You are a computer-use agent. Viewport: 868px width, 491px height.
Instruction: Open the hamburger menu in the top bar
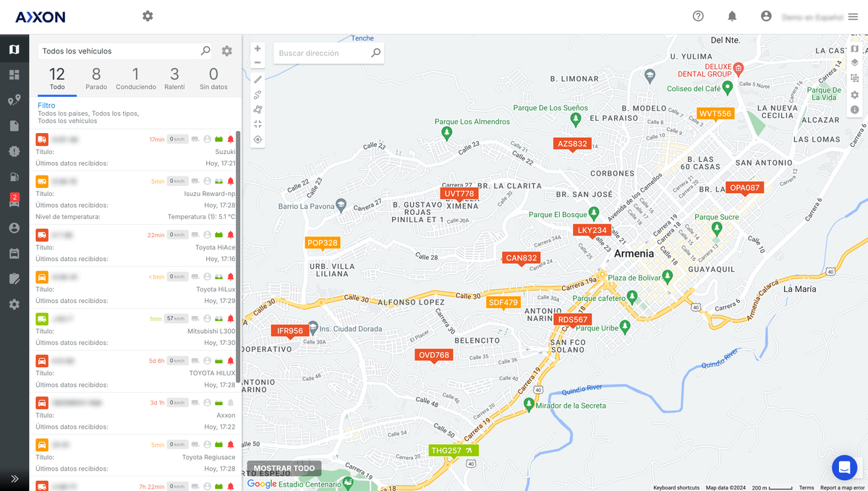click(x=853, y=17)
